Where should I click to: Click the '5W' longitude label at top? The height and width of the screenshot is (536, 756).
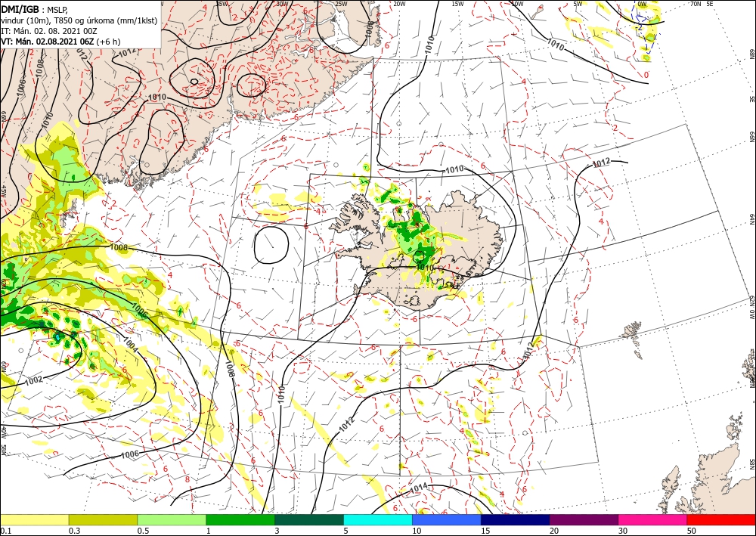coord(578,4)
